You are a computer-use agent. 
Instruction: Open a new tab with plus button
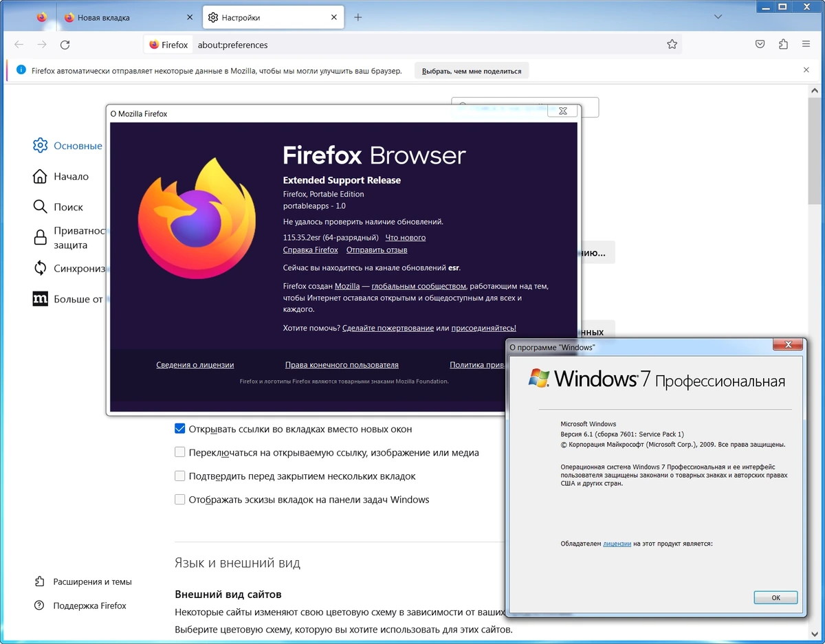pos(357,17)
